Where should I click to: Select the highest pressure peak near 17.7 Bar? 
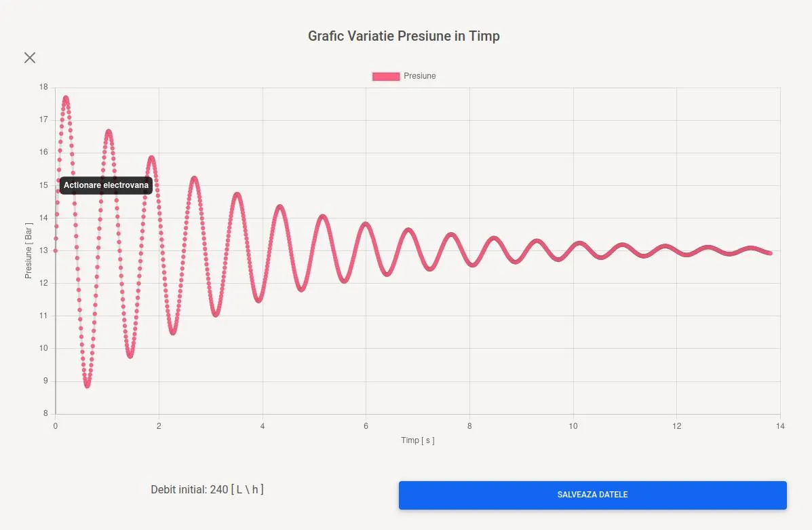click(66, 98)
